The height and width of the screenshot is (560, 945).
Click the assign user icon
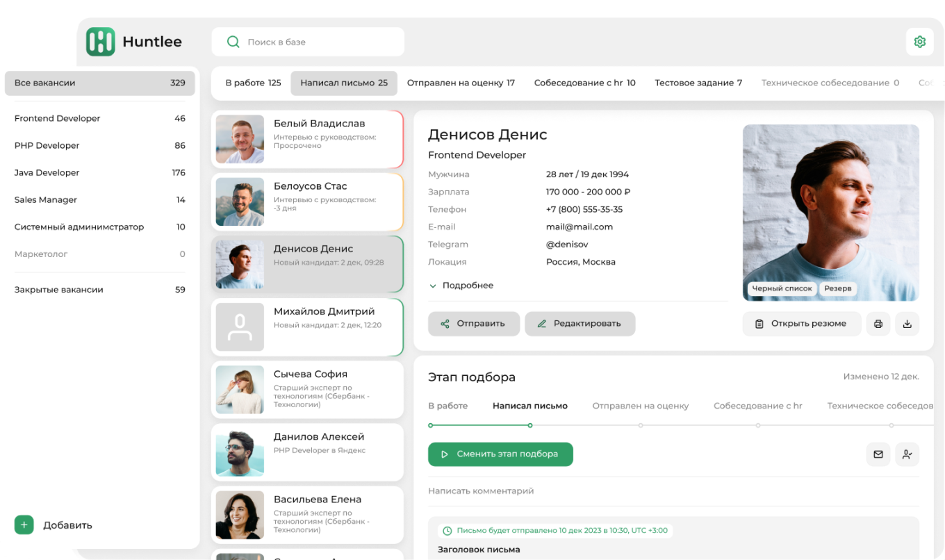[x=907, y=454]
